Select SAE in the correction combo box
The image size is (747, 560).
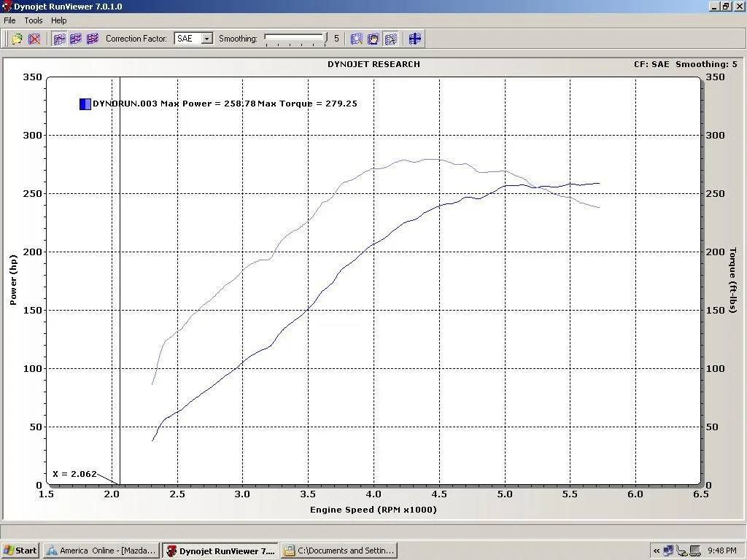coord(188,39)
